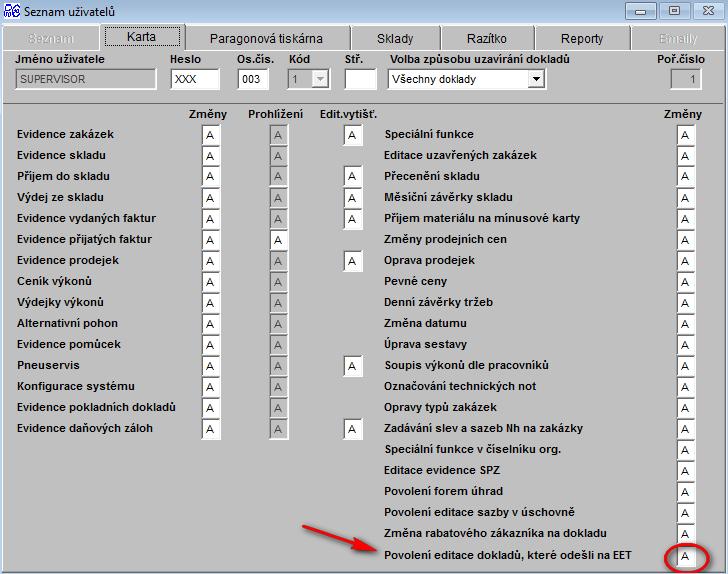The width and height of the screenshot is (728, 574).
Task: Toggle Prohlížení for Evidence přijatých faktur
Action: click(279, 240)
